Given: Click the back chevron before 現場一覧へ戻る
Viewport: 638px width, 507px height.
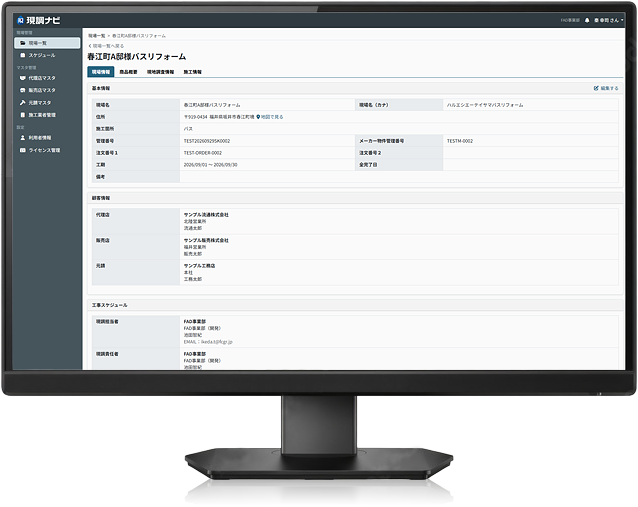Looking at the screenshot, I should (90, 46).
